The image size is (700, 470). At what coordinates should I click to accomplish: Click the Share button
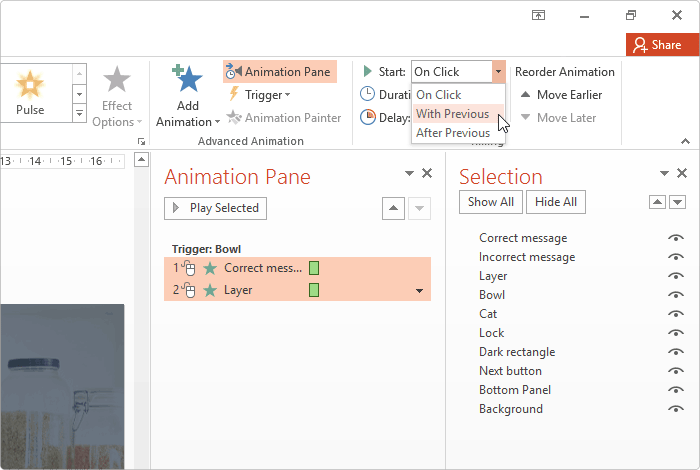[x=655, y=45]
